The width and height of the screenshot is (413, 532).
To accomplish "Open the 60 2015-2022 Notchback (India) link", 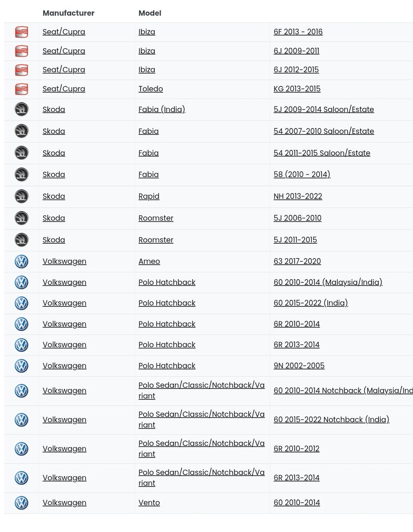I will click(331, 420).
